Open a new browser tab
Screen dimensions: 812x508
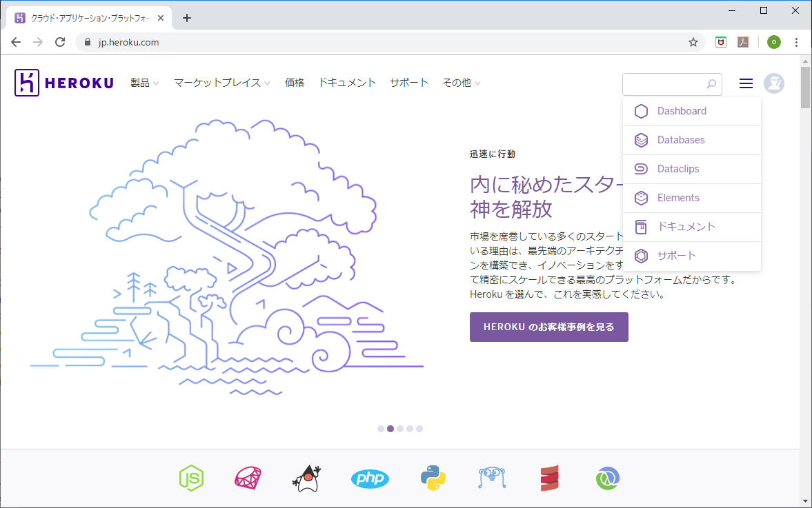[x=187, y=18]
